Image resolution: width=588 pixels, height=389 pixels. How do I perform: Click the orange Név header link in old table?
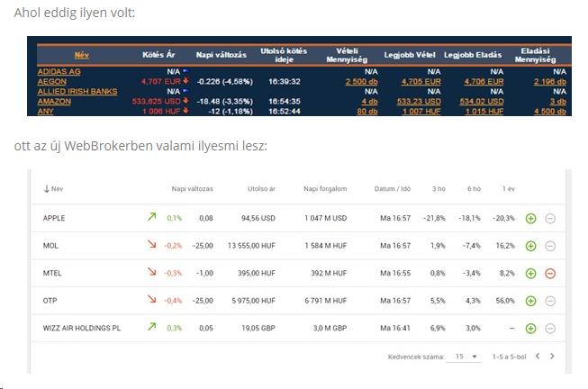tap(81, 55)
